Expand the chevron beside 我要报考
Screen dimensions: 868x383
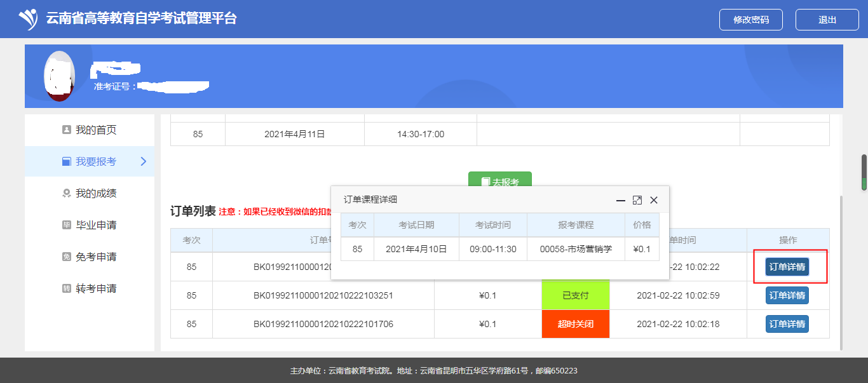pos(143,161)
